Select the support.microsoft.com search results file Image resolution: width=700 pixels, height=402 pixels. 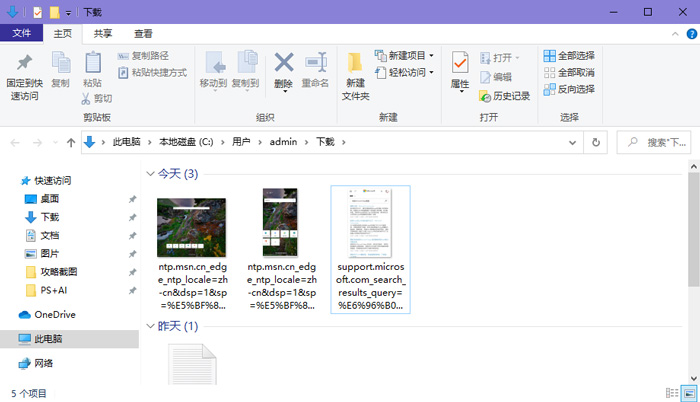(x=371, y=249)
